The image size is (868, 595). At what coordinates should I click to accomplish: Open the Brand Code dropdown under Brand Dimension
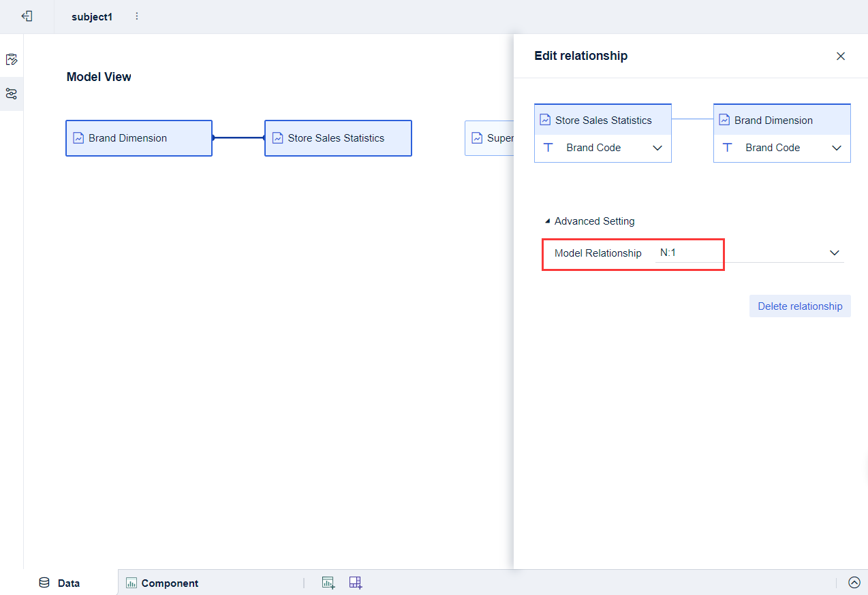[836, 147]
